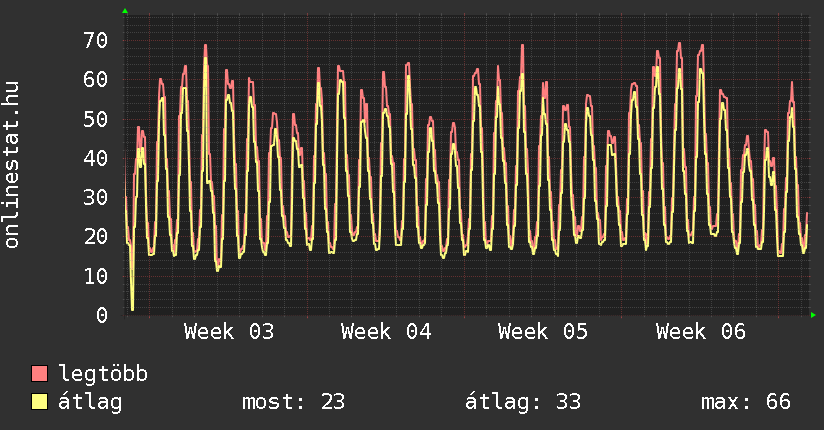Select the Week 06 axis label
Image resolution: width=824 pixels, height=430 pixels.
[x=700, y=332]
